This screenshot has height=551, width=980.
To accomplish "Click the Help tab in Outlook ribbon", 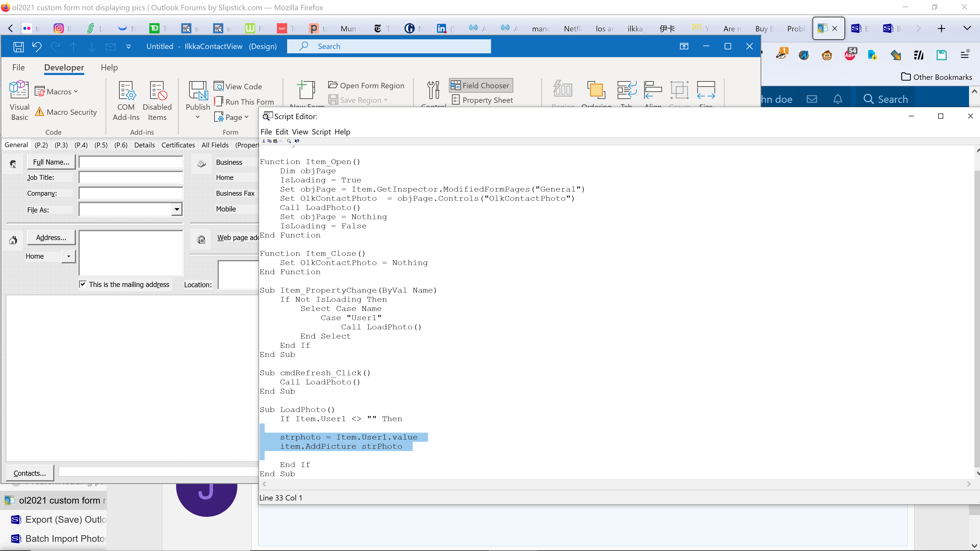I will point(109,68).
